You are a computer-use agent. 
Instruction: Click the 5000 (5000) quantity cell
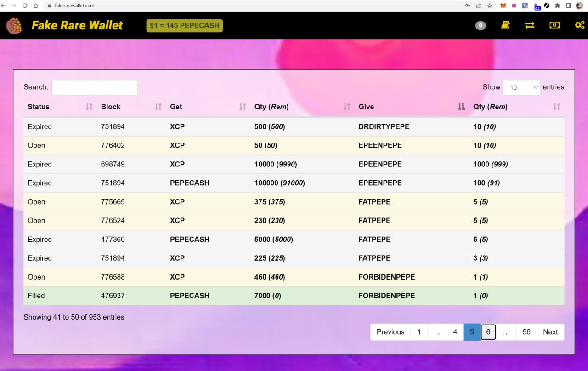pos(274,240)
